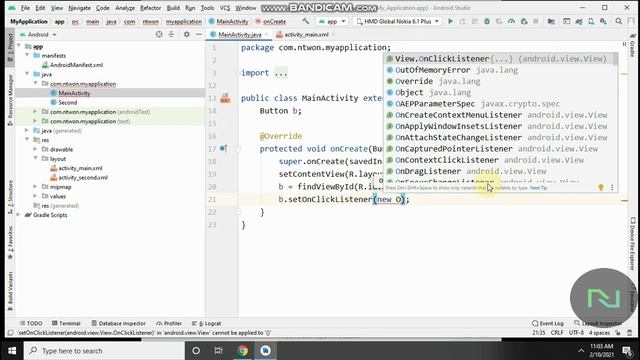Image resolution: width=640 pixels, height=360 pixels.
Task: Open the Terminal tool window
Action: pos(66,323)
